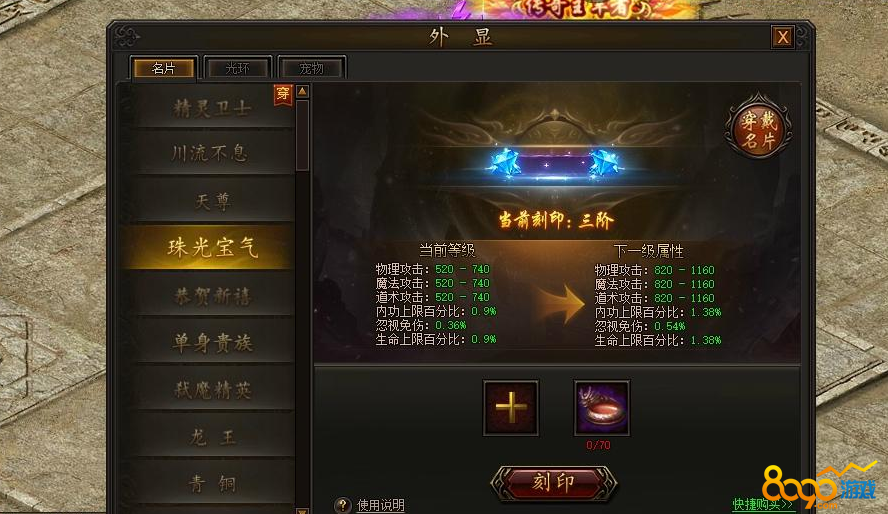Screen dimensions: 888x514
Task: Open the 光环 tab
Action: point(238,68)
